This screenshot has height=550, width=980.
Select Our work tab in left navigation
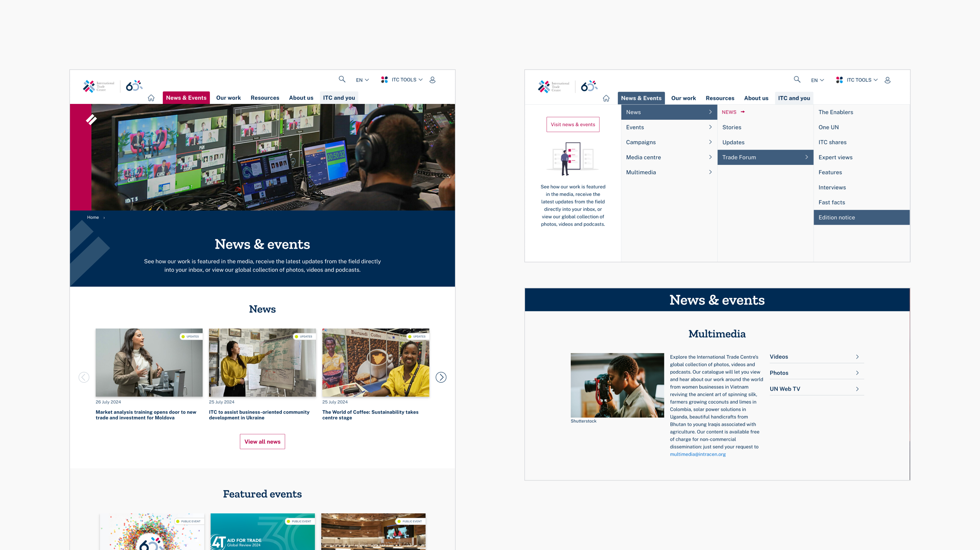tap(228, 98)
